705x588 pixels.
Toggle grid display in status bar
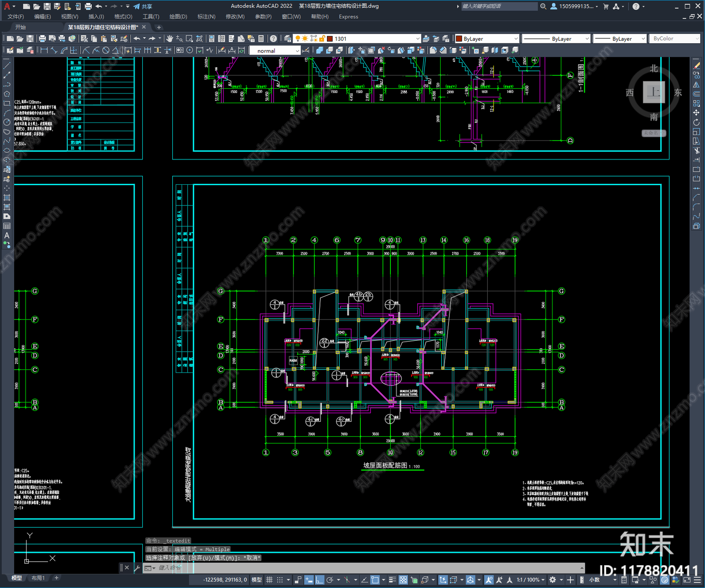[x=269, y=580]
